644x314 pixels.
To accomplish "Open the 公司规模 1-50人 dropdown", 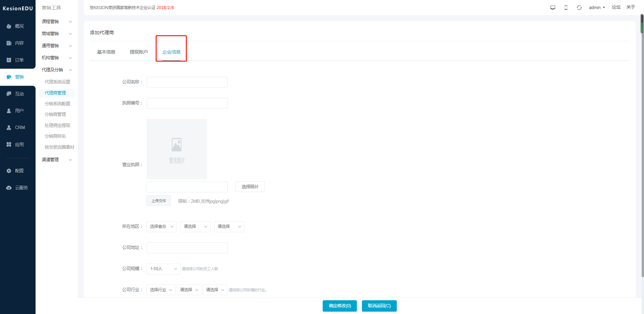I will tap(163, 269).
